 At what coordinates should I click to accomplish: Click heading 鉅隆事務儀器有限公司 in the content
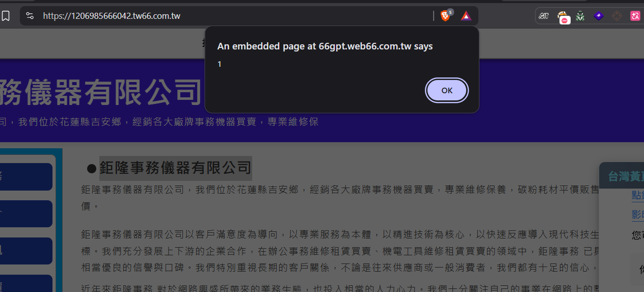pos(175,168)
